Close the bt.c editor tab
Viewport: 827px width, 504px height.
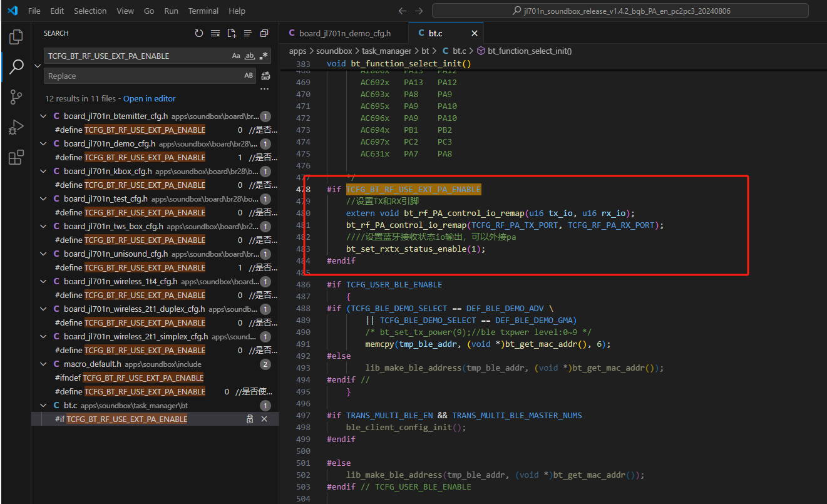[475, 33]
